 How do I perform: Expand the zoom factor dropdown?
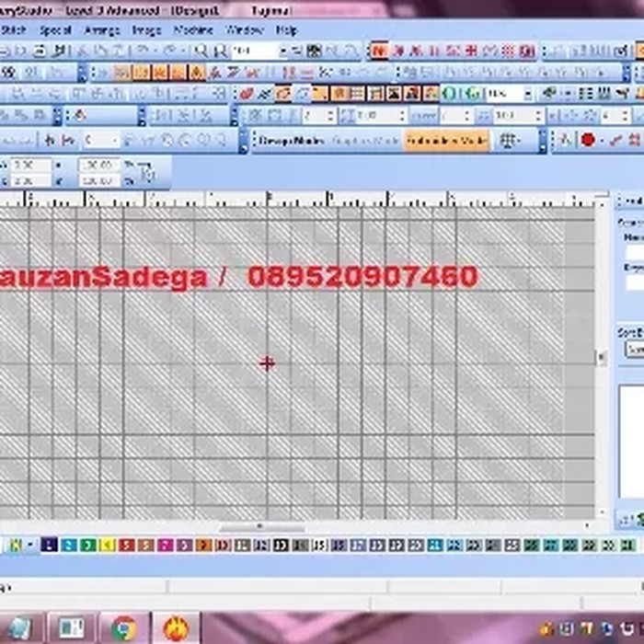(283, 52)
